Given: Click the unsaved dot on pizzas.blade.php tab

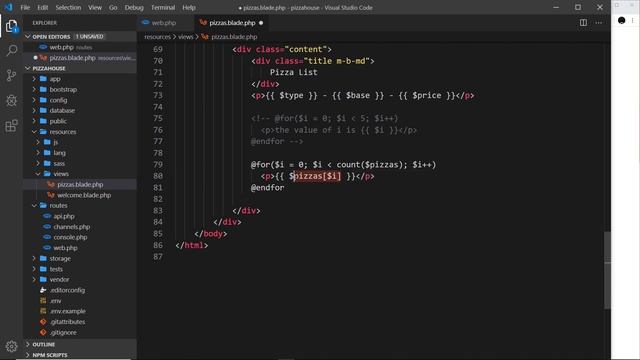Looking at the screenshot, I should [261, 23].
